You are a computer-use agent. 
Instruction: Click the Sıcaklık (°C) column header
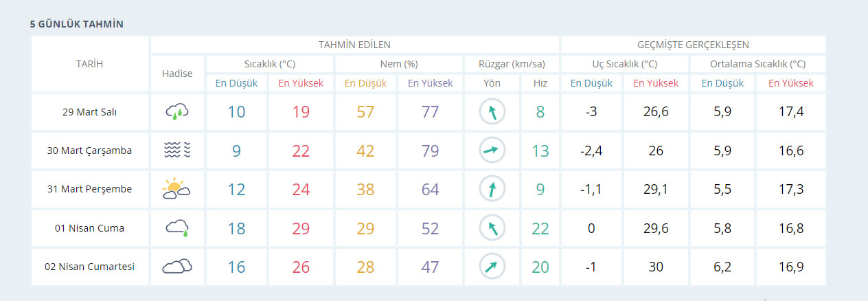click(x=270, y=64)
